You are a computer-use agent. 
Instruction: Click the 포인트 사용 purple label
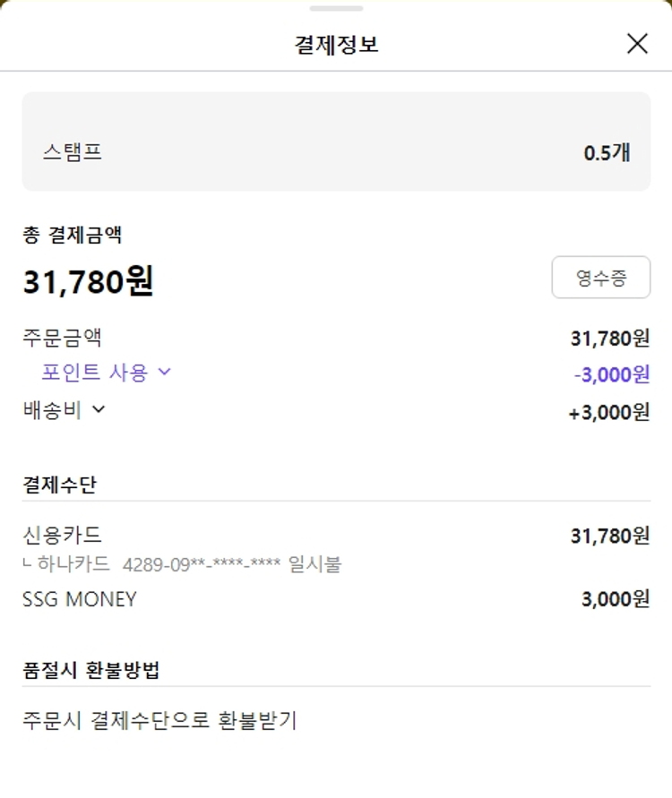tap(94, 373)
